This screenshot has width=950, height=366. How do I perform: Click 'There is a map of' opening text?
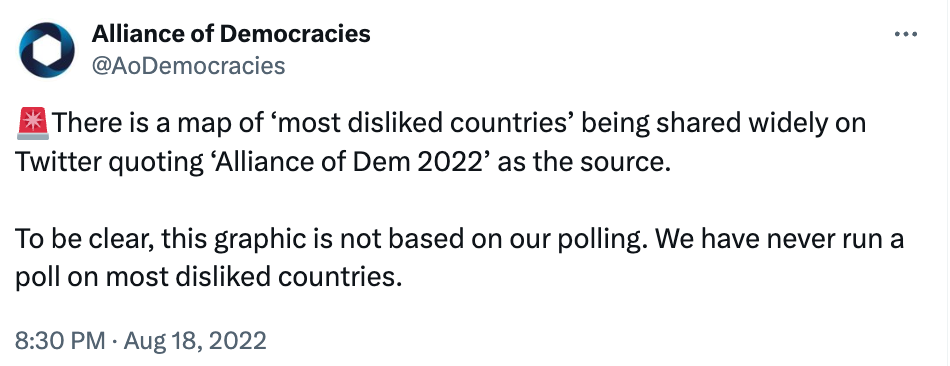click(x=154, y=124)
